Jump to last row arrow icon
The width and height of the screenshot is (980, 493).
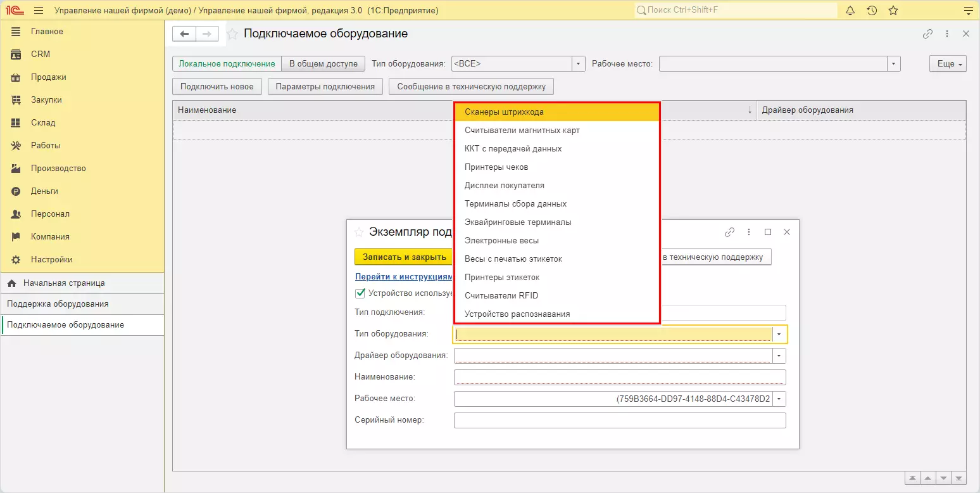tap(959, 478)
